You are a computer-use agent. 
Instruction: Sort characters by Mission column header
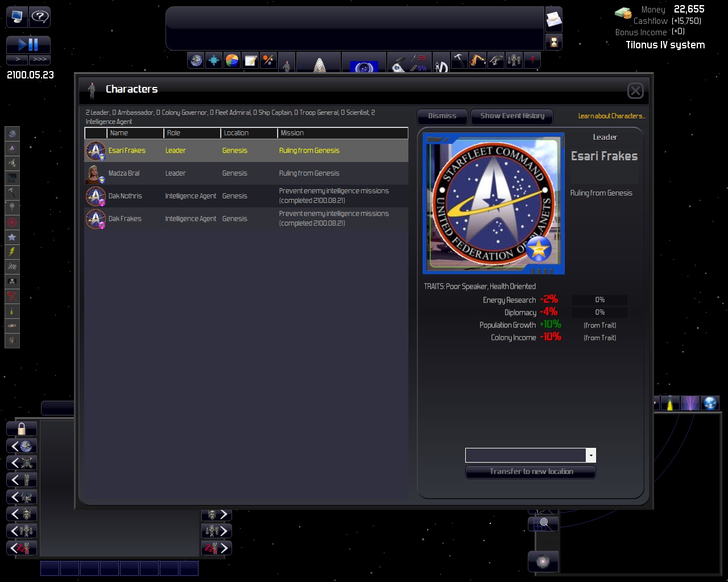coord(343,133)
